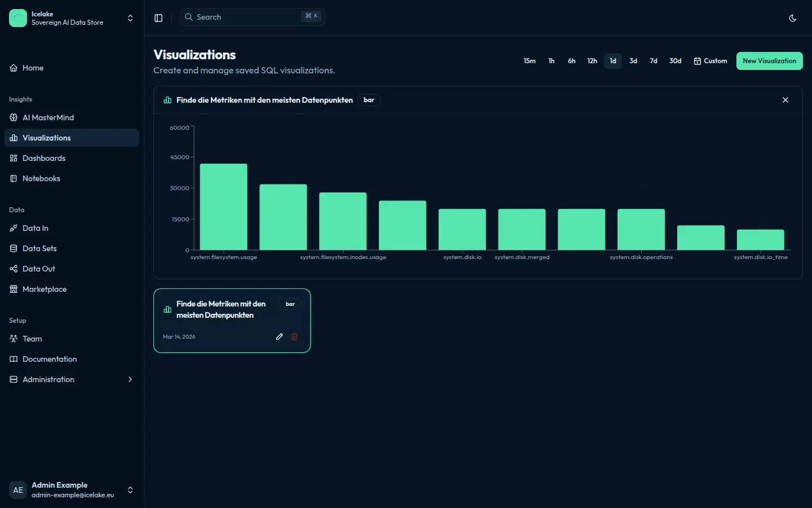Click the system.disk.merged axis label

pyautogui.click(x=522, y=257)
